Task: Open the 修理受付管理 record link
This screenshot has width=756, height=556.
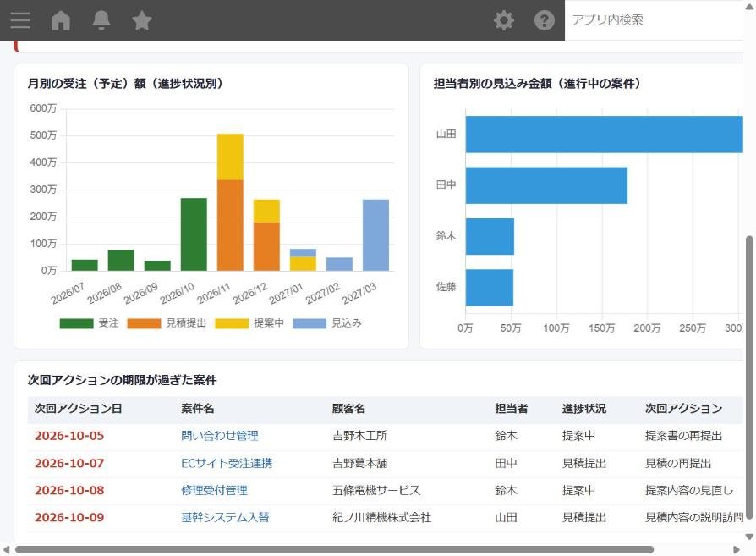Action: point(214,490)
